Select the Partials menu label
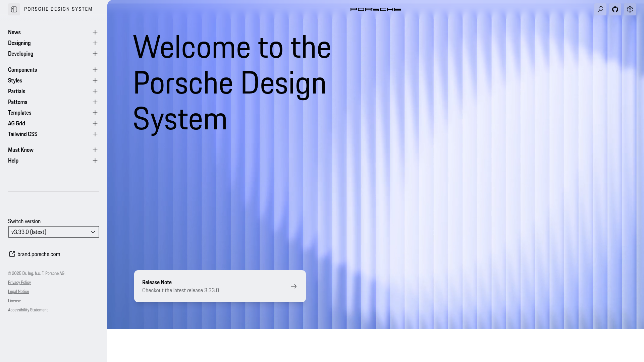Viewport: 644px width, 362px height. pyautogui.click(x=17, y=91)
